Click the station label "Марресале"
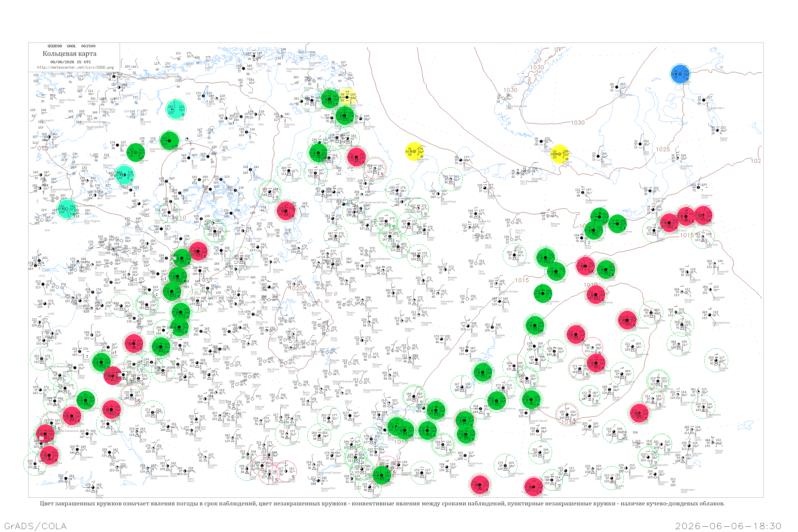Image resolution: width=798 pixels, height=532 pixels. tap(606, 164)
